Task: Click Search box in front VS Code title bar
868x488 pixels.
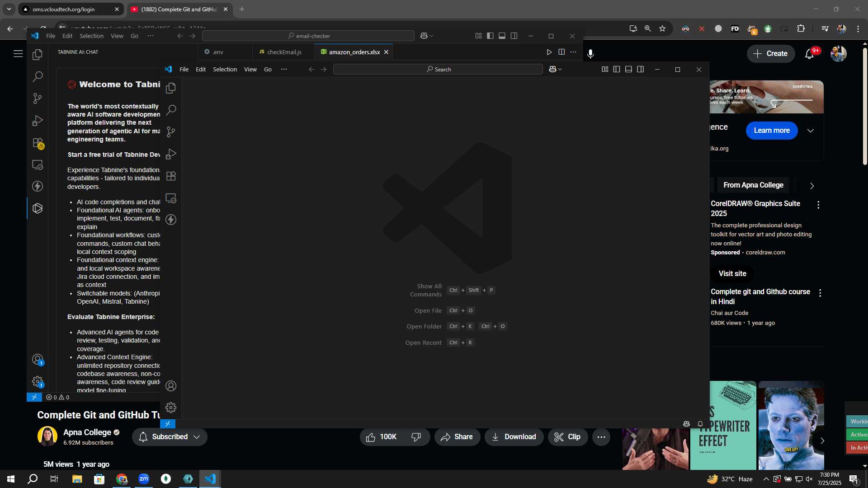Action: tap(438, 69)
